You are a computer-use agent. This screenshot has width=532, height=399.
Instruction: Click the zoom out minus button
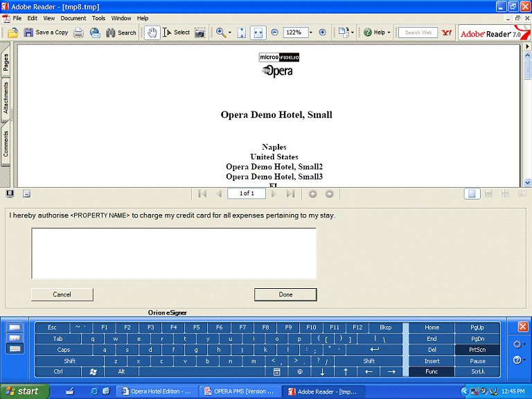275,33
